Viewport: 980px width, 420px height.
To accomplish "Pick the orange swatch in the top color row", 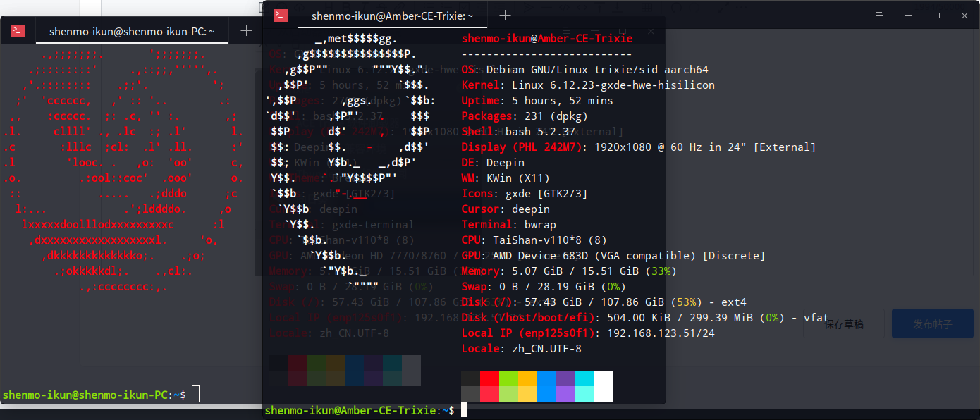I will pyautogui.click(x=528, y=378).
